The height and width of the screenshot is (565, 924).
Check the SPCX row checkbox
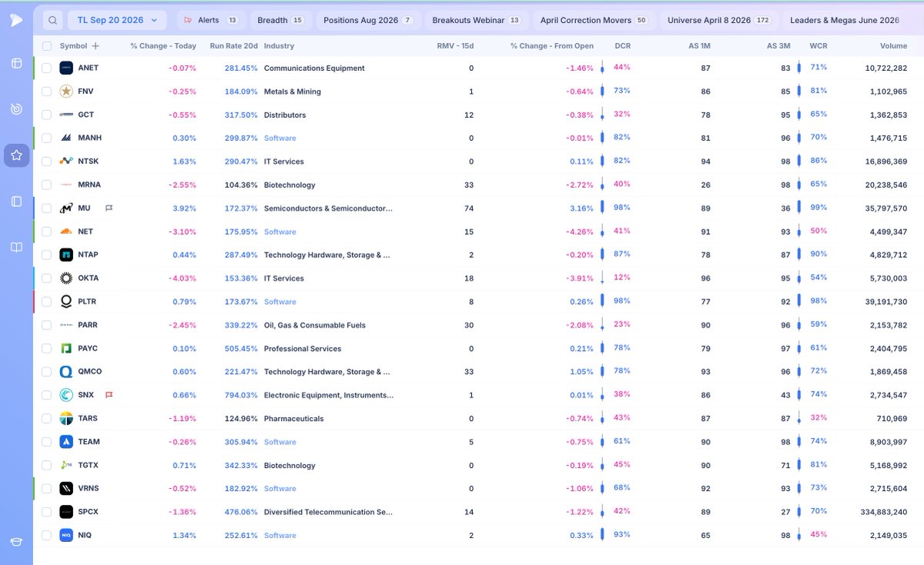pyautogui.click(x=47, y=512)
